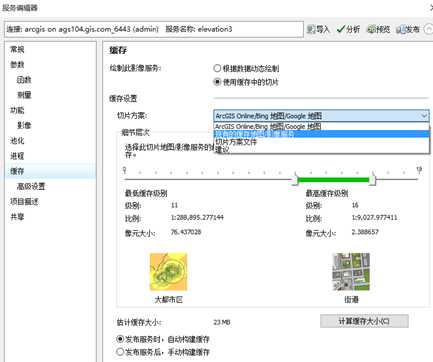This screenshot has width=433, height=362.
Task: Select the 缓存 (Caching) sidebar page
Action: (x=17, y=171)
